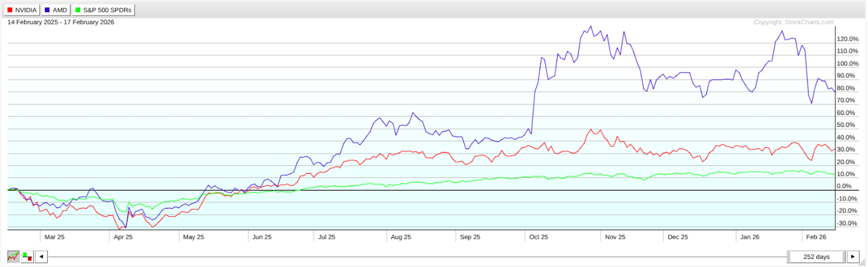The width and height of the screenshot is (868, 267).
Task: Click the StockCharts.com copyright text
Action: [x=793, y=22]
